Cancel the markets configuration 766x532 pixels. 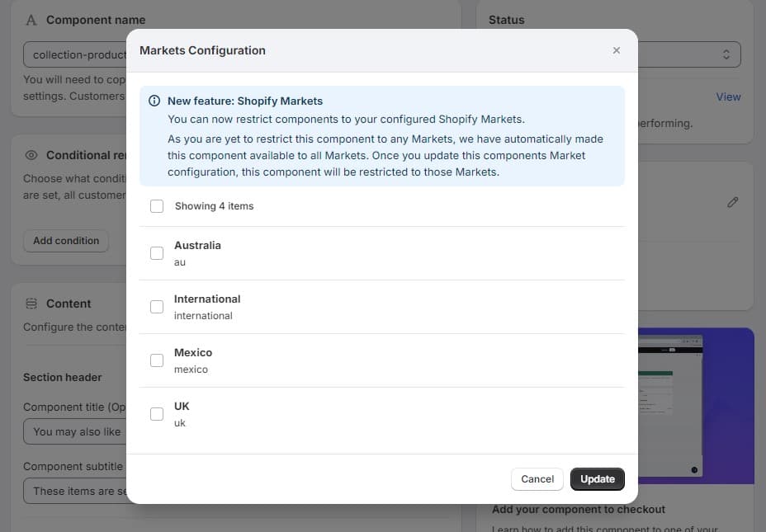point(537,479)
